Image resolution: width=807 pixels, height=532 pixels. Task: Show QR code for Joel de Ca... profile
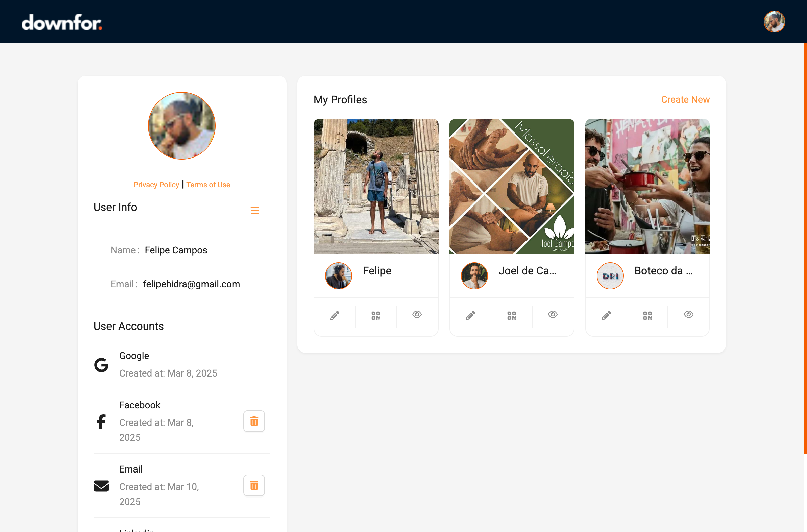(x=511, y=316)
